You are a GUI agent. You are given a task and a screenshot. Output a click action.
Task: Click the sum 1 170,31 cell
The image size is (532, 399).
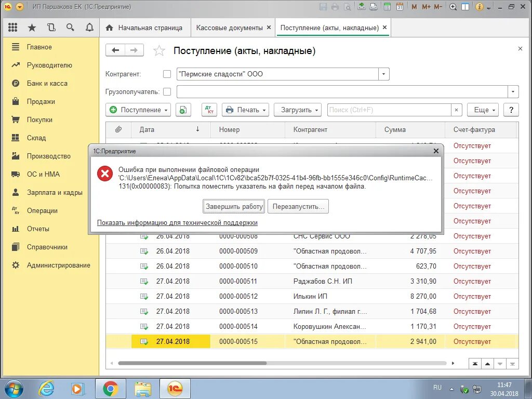(x=410, y=326)
